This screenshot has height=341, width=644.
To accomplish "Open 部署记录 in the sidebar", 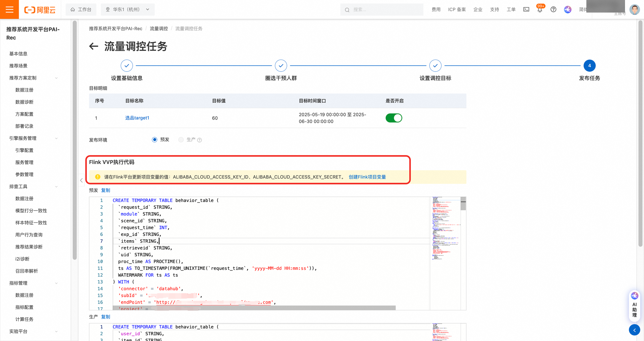I will pos(24,126).
